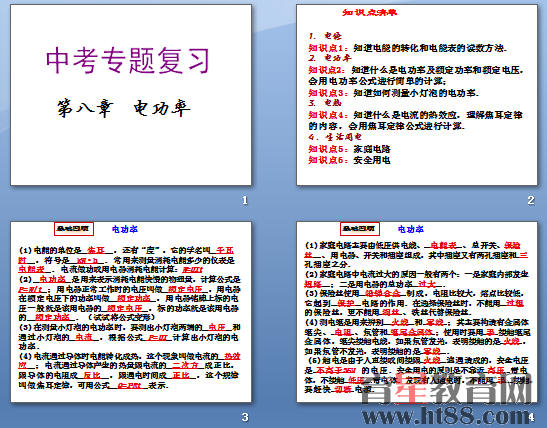Click the 知识点5: 家庭电路 line
The image size is (547, 428).
pyautogui.click(x=350, y=149)
